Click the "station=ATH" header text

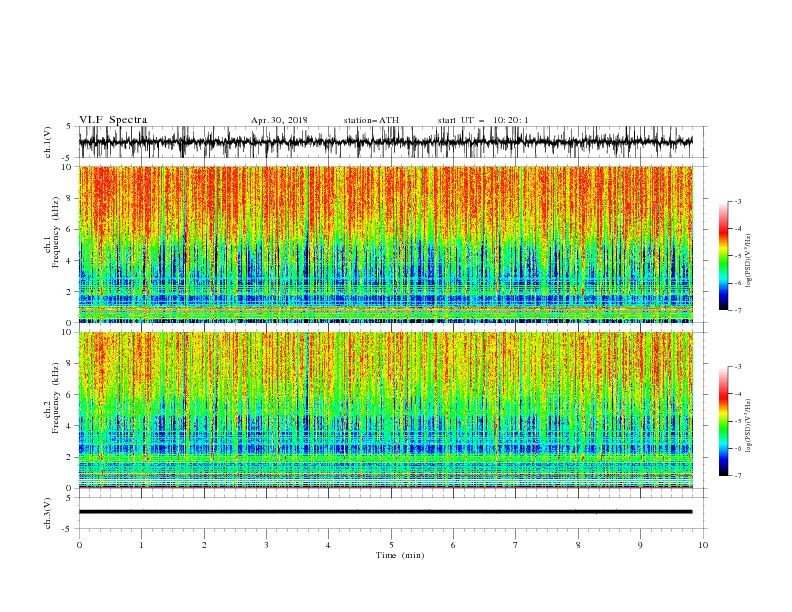click(371, 120)
